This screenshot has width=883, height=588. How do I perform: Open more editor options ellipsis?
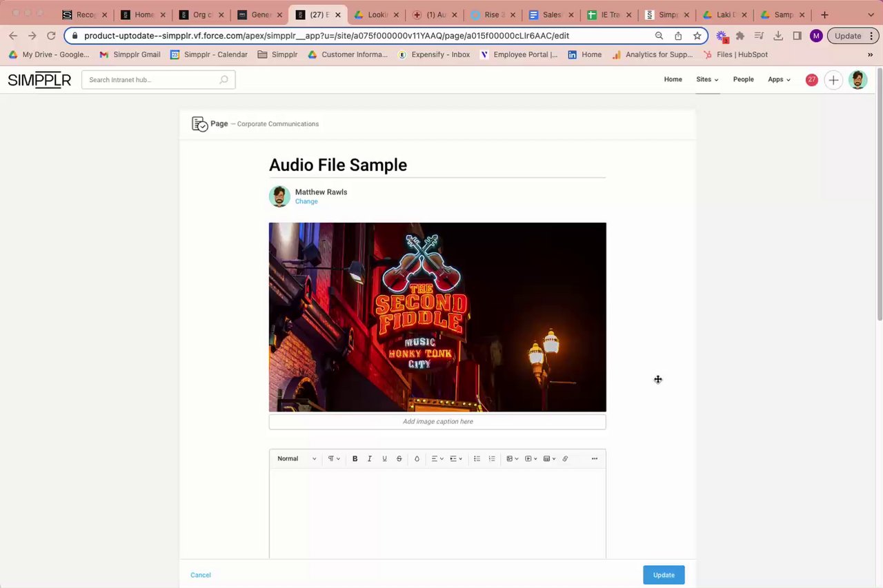[x=595, y=458]
